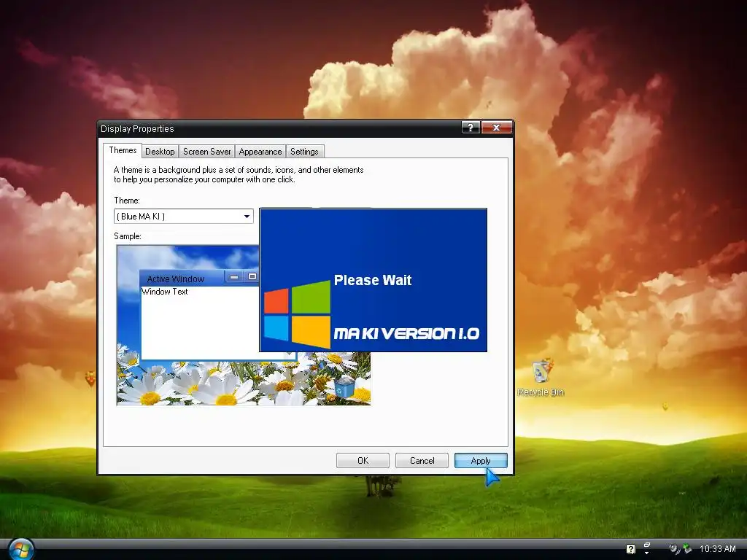Image resolution: width=747 pixels, height=560 pixels.
Task: Close the Display Properties dialog
Action: coord(496,128)
